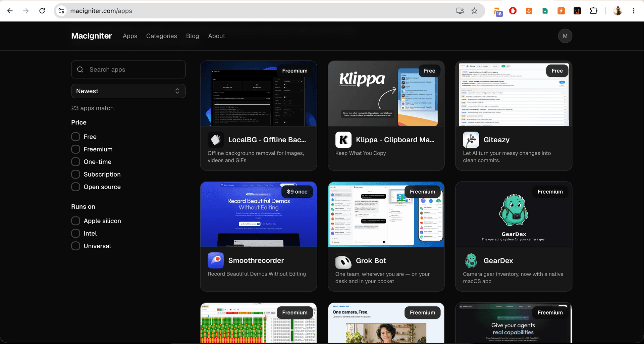Open the Newest sort dropdown
Viewport: 644px width, 344px height.
tap(128, 91)
